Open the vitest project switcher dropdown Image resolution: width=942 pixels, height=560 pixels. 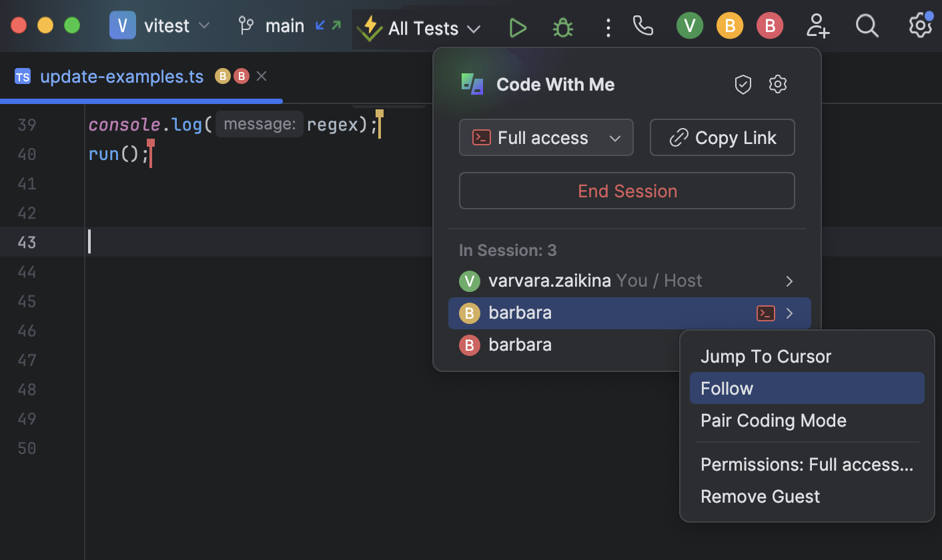pyautogui.click(x=203, y=25)
